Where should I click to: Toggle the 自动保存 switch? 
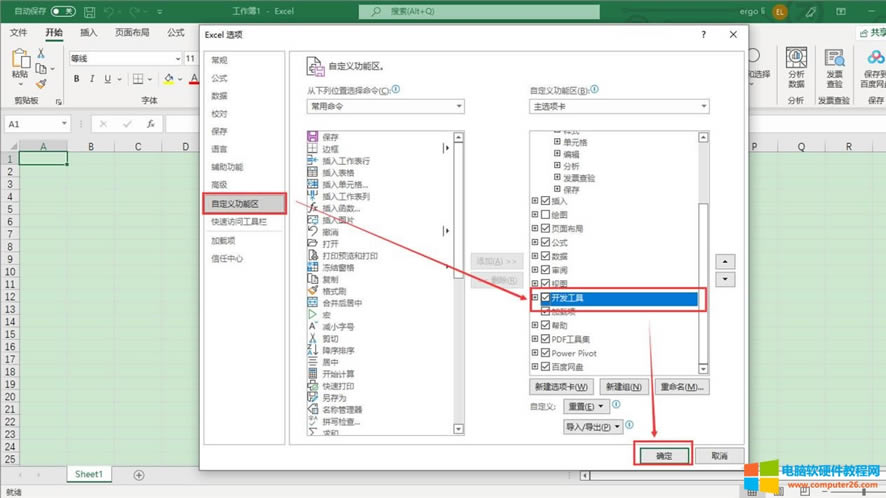[63, 11]
